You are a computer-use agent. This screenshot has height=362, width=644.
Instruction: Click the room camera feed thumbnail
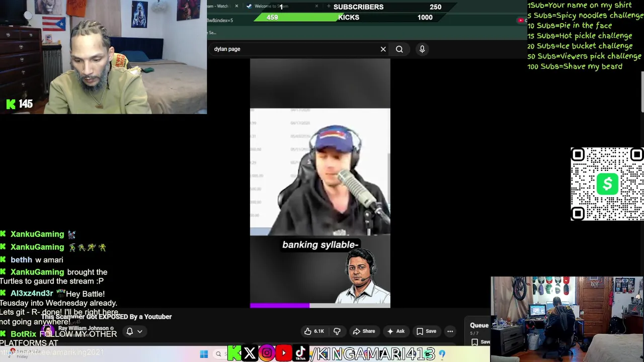point(567,319)
